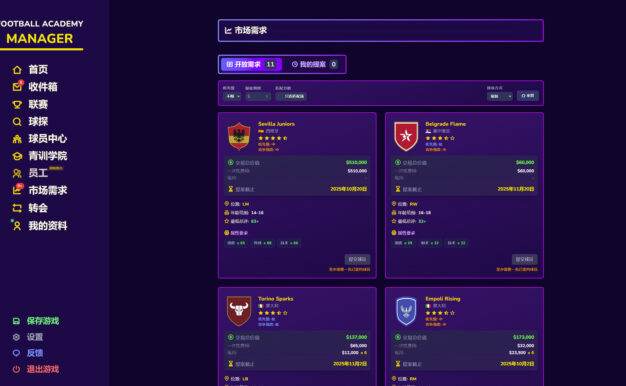Click the green money icon on Belgrade Flame card

[398, 162]
